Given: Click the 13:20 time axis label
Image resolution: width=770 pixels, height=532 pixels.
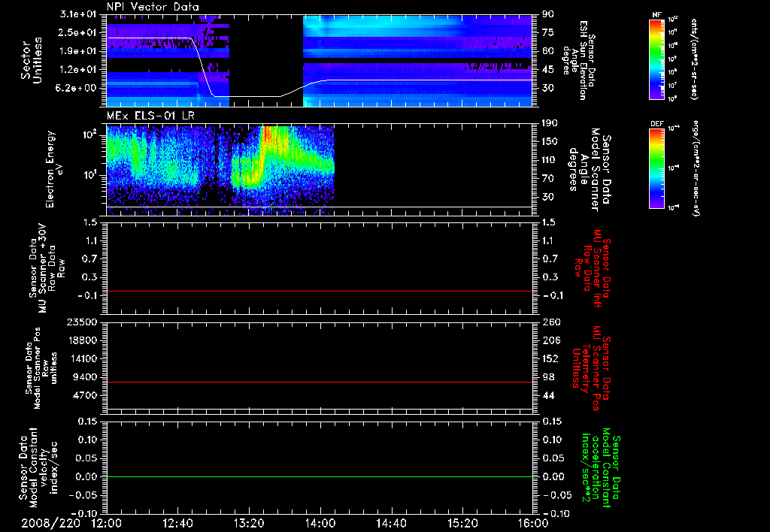Looking at the screenshot, I should tap(249, 523).
